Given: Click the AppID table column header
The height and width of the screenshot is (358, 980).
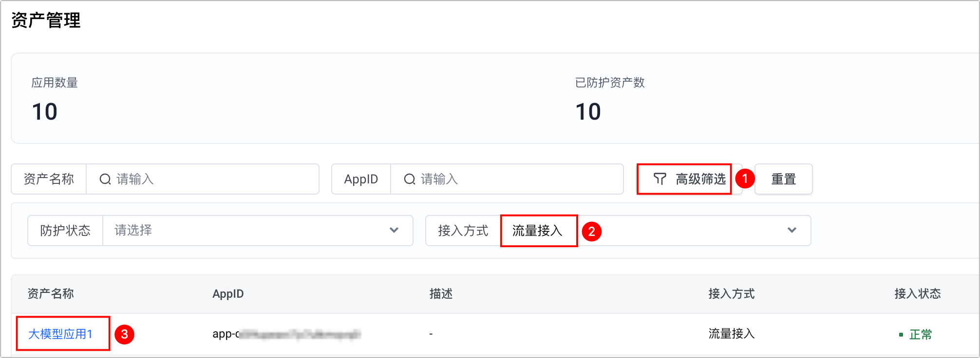Looking at the screenshot, I should [x=228, y=294].
